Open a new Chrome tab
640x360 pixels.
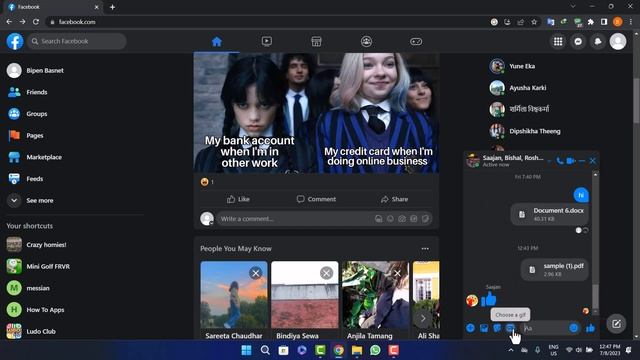[112, 7]
